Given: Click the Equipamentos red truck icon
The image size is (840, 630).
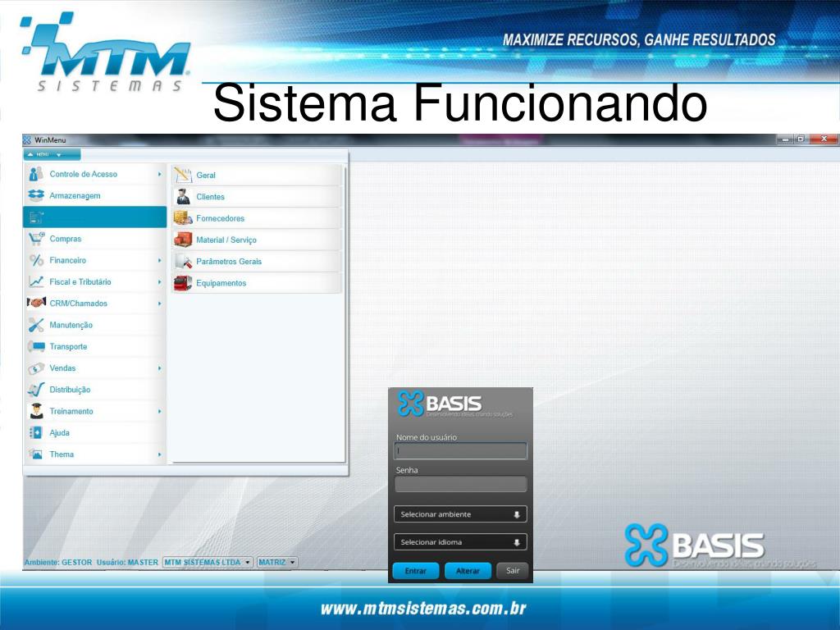Looking at the screenshot, I should (x=183, y=283).
